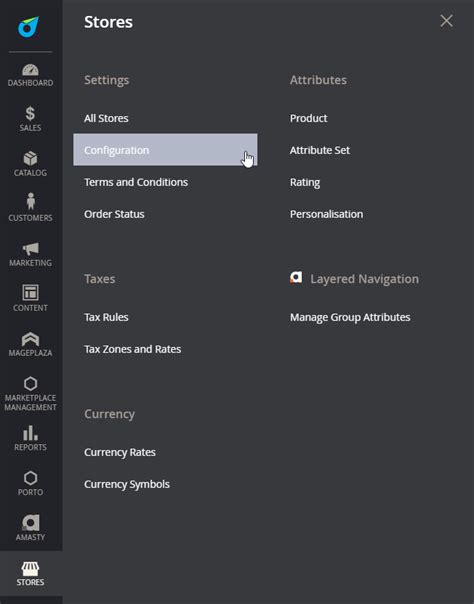Open the Amasty sidebar menu
This screenshot has height=604, width=474.
click(x=30, y=529)
